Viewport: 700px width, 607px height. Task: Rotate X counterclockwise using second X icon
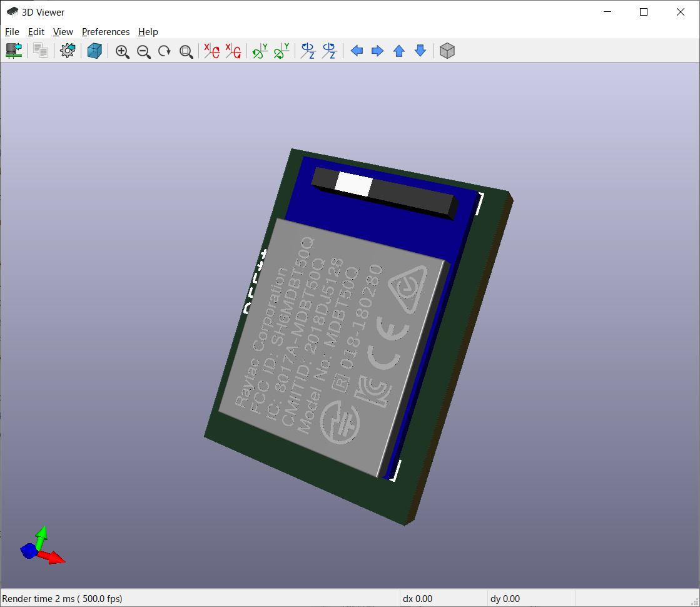[x=233, y=51]
